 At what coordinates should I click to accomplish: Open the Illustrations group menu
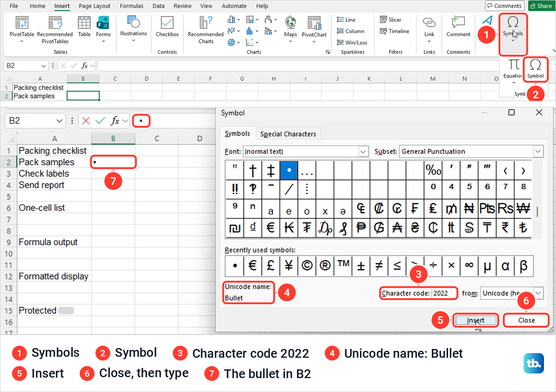133,29
